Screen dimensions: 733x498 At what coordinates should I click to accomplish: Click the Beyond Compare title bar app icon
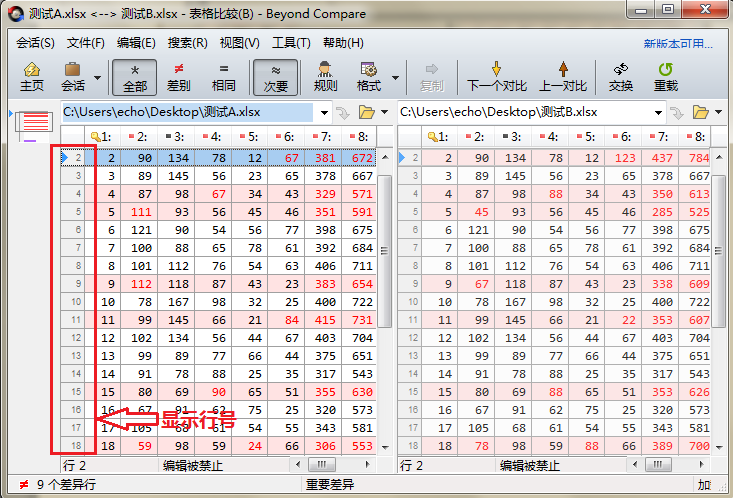point(16,14)
